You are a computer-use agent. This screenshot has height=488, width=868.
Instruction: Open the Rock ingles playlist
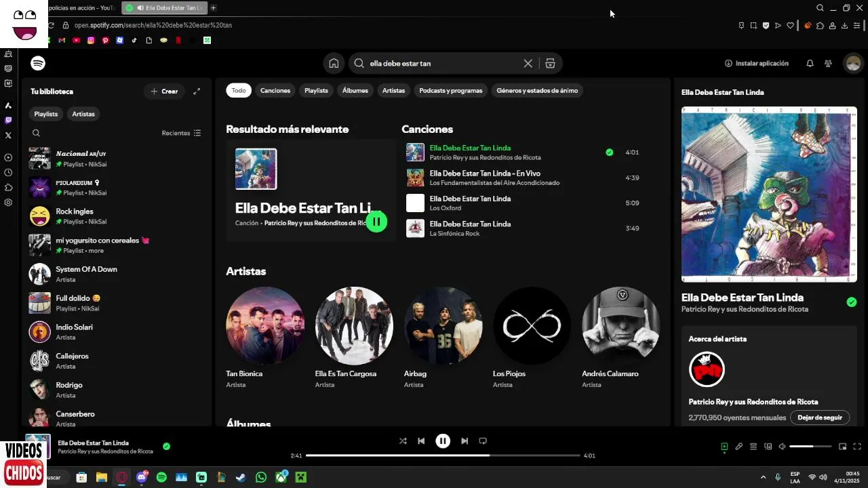point(117,216)
